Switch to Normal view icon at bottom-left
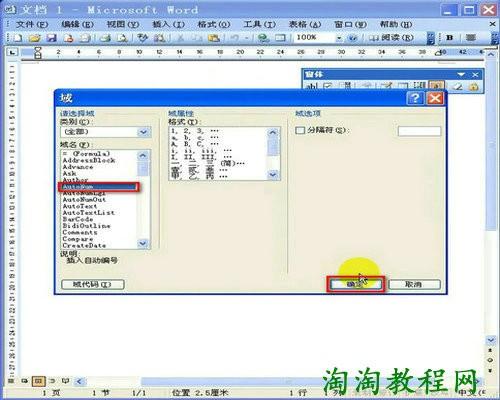The width and height of the screenshot is (500, 400). (x=11, y=381)
